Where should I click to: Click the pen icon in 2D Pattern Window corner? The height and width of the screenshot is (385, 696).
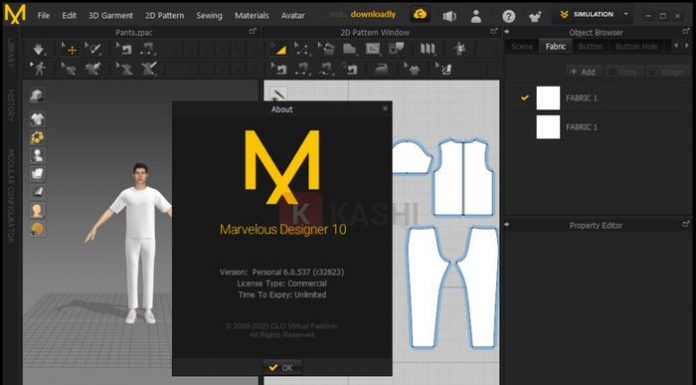(x=278, y=95)
